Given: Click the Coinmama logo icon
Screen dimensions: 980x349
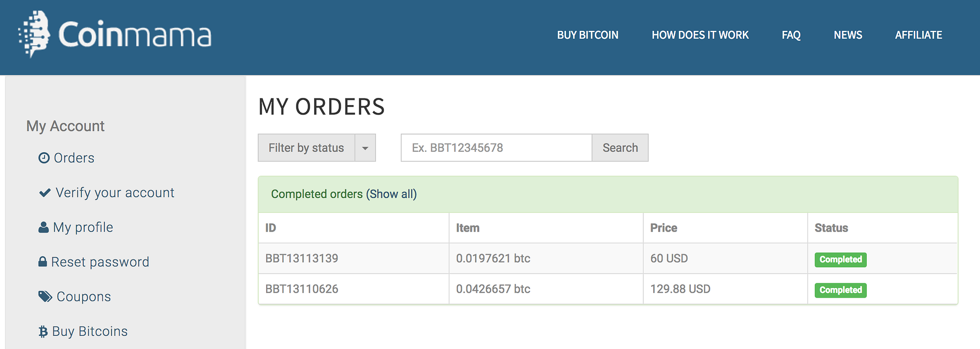Looking at the screenshot, I should coord(34,34).
